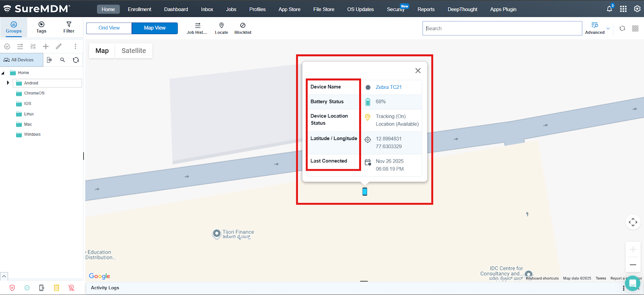Switch map to Satellite imagery

click(x=134, y=51)
